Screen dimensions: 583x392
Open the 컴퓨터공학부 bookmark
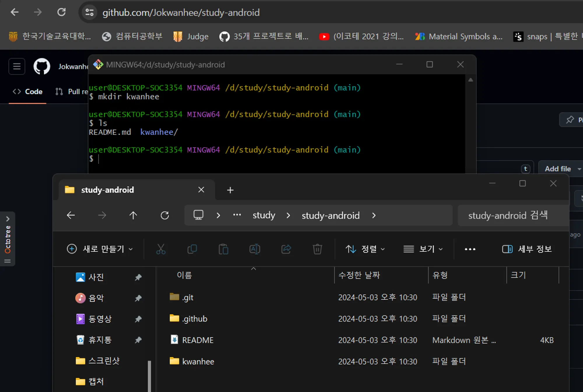tap(132, 36)
